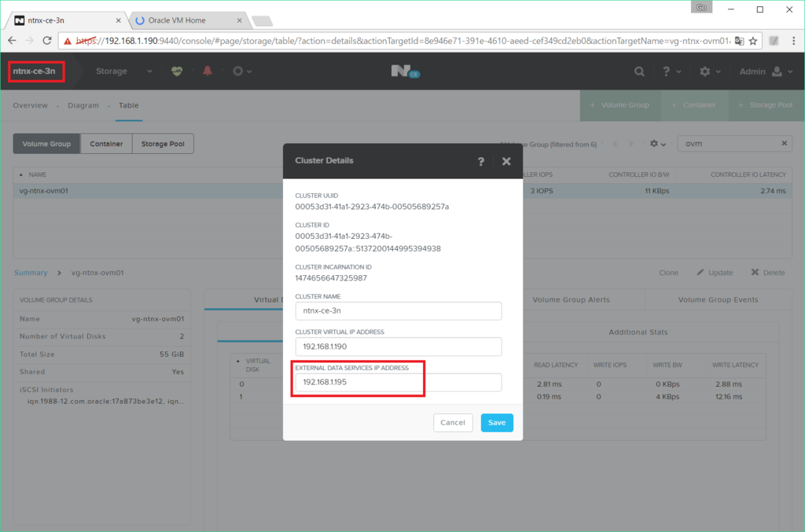
Task: Save the cluster details
Action: tap(497, 423)
